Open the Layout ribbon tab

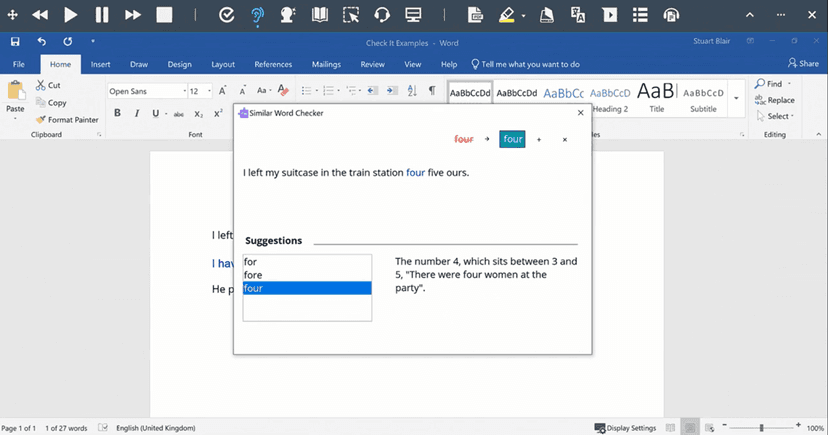(x=223, y=64)
